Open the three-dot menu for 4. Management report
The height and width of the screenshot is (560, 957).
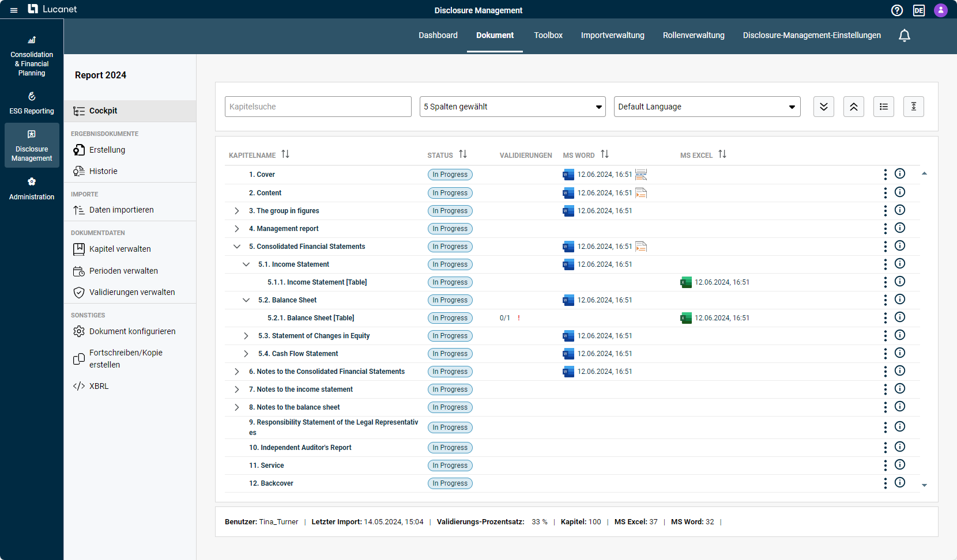click(886, 229)
